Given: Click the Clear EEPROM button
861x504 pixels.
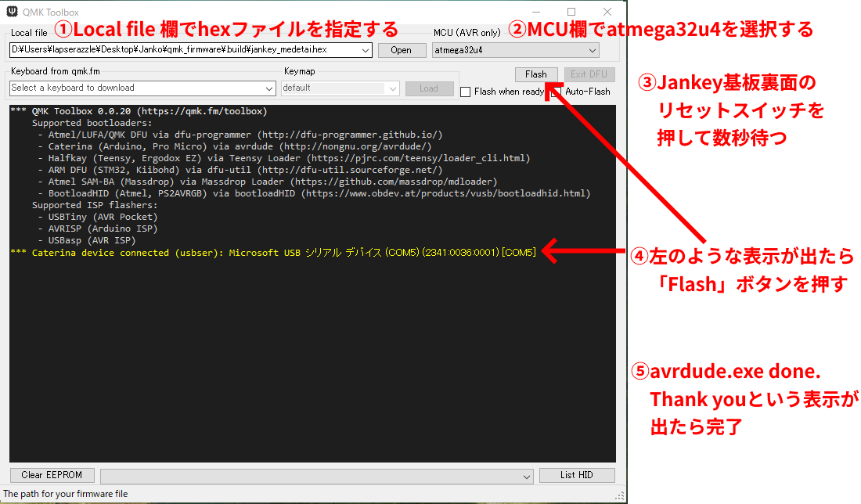Looking at the screenshot, I should pyautogui.click(x=52, y=475).
